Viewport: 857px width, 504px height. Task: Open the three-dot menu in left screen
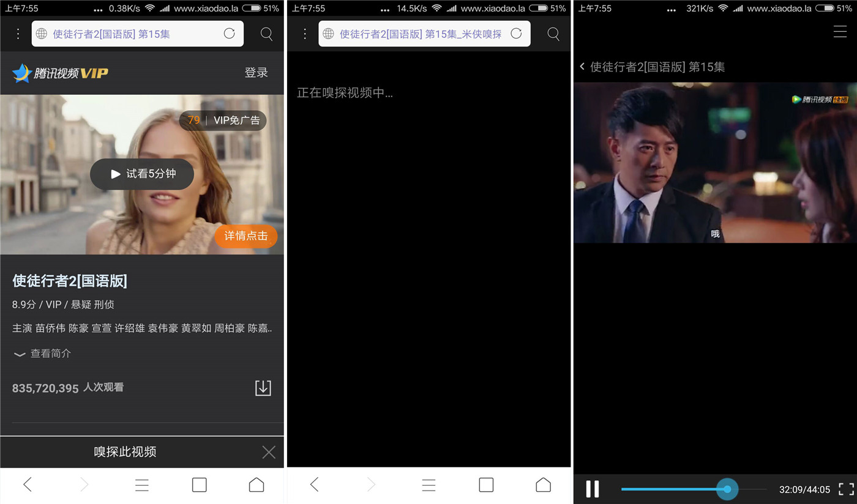point(18,34)
